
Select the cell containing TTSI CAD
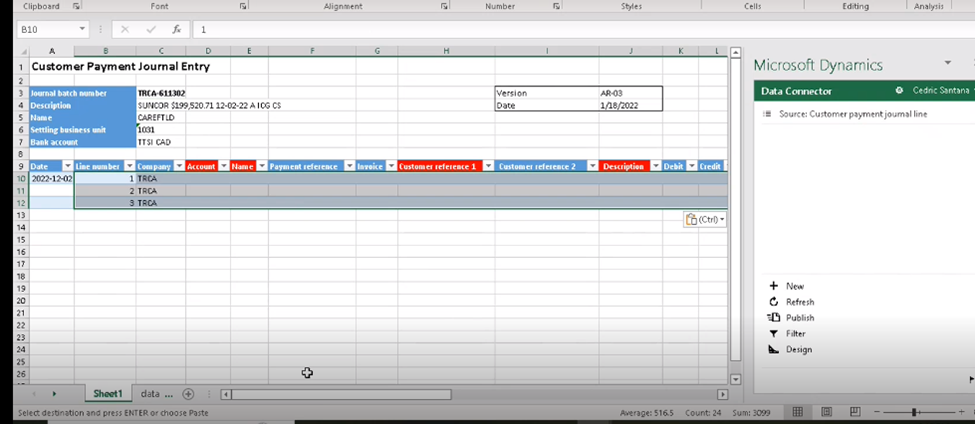pos(161,142)
